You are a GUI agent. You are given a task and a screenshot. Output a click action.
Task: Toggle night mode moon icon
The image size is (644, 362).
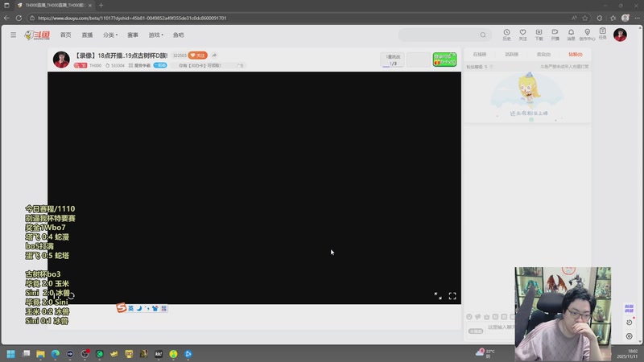[x=629, y=323]
